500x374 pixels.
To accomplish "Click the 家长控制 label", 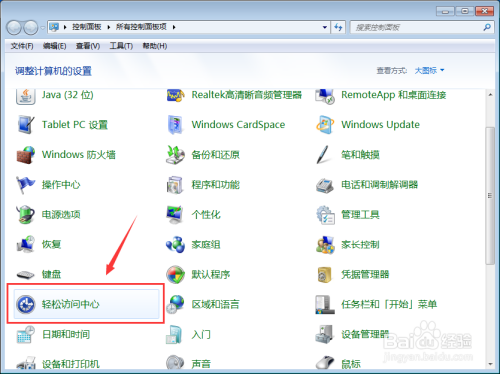I will tap(360, 244).
